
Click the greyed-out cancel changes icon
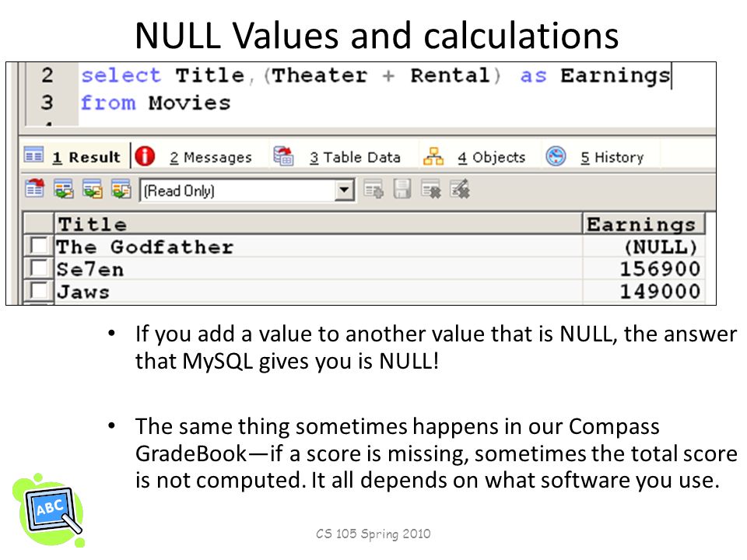coord(460,190)
